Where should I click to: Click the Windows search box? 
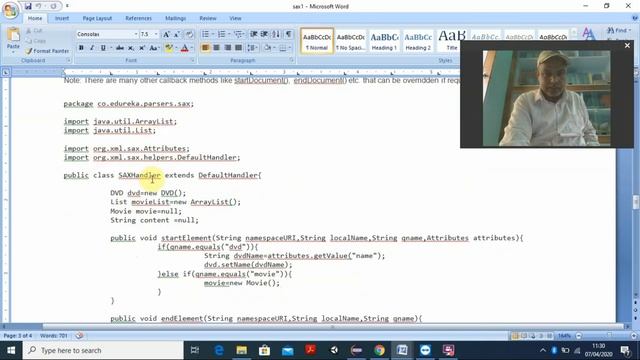tap(103, 350)
